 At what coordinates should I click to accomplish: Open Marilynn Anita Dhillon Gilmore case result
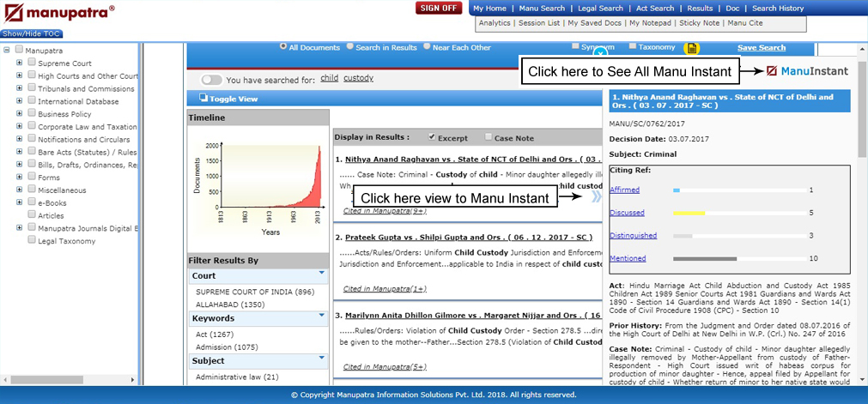point(473,316)
